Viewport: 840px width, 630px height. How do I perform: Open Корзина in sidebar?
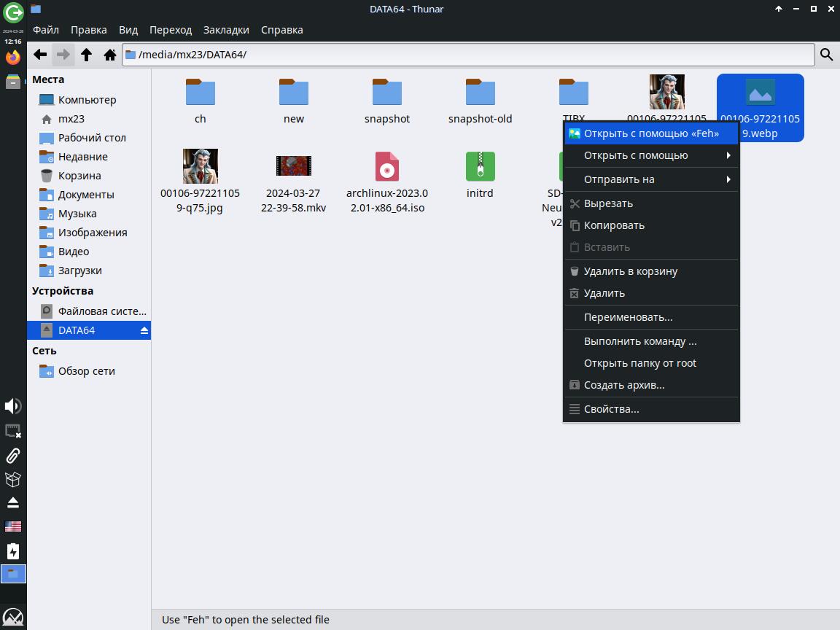tap(89, 176)
